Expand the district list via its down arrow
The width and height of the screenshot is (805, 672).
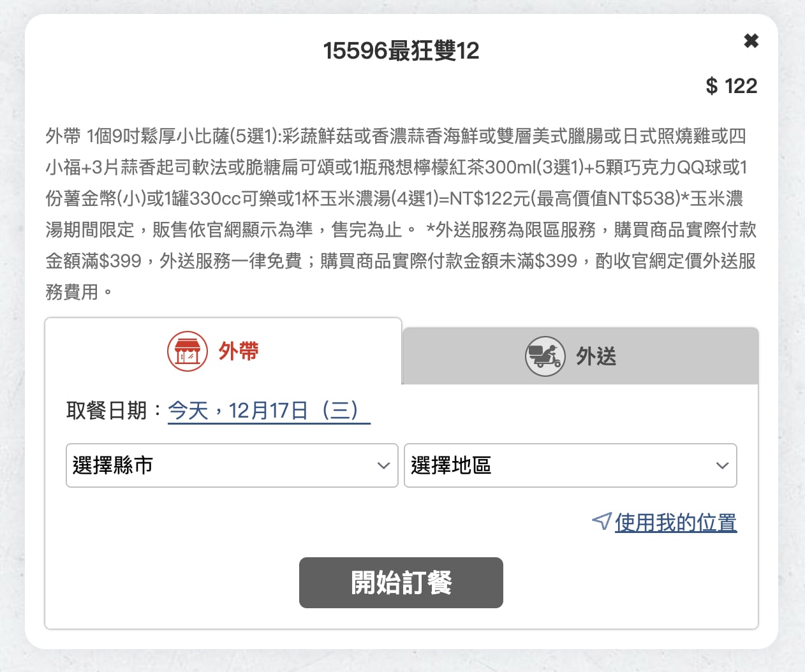click(x=721, y=465)
